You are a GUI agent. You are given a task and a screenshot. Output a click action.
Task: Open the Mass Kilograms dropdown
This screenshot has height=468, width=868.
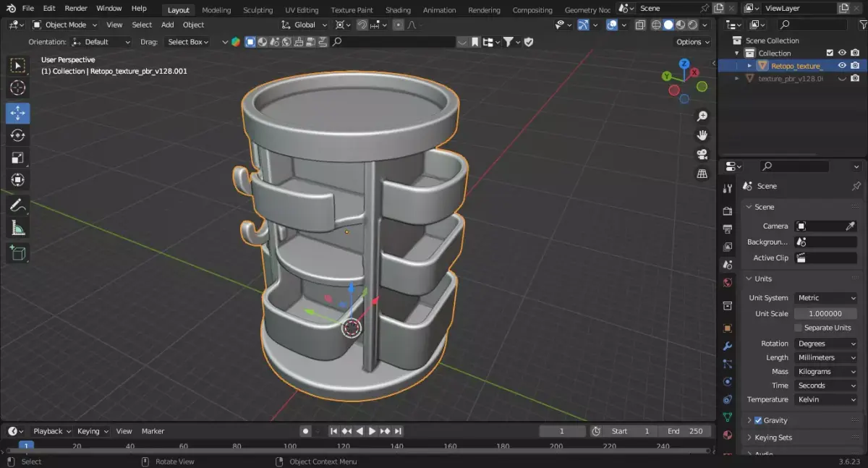(x=826, y=372)
